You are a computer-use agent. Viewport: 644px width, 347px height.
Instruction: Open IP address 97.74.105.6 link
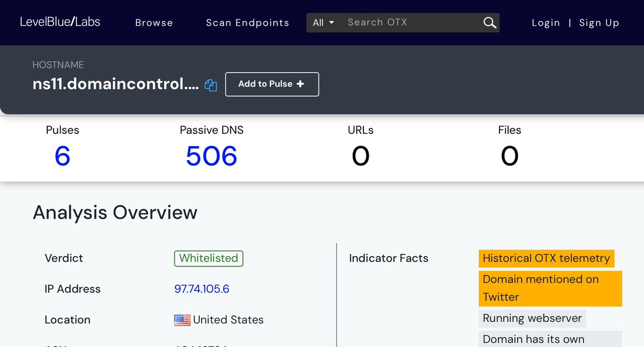pos(202,289)
